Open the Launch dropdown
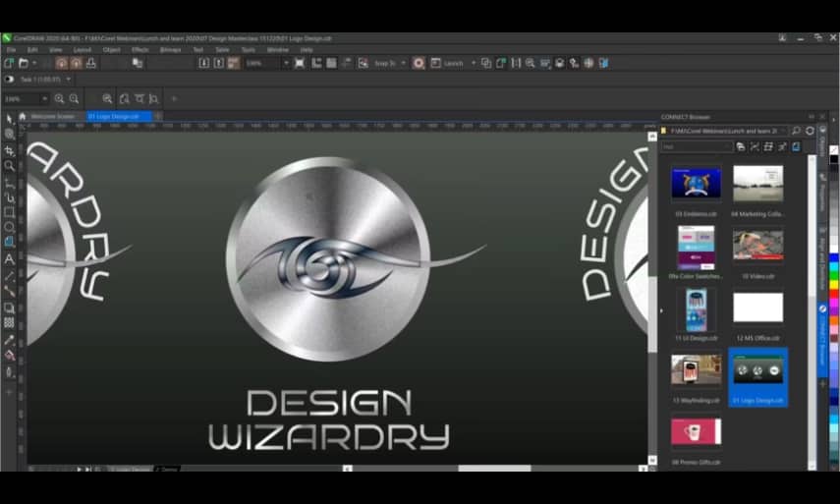The image size is (840, 504). (473, 63)
